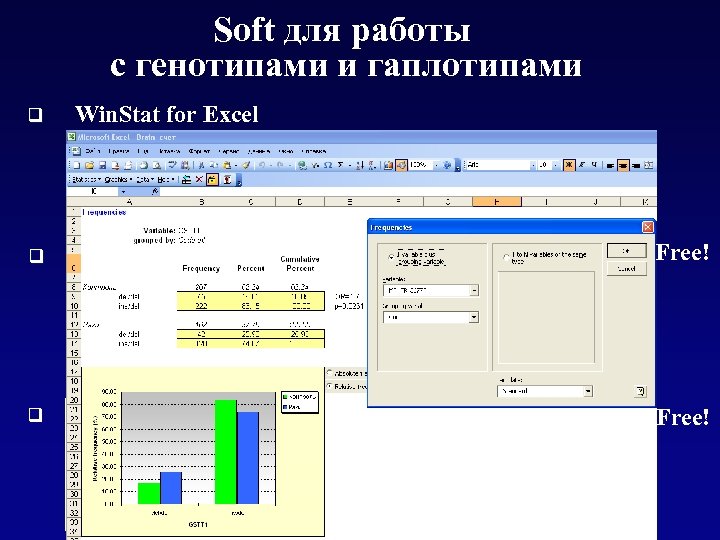
Task: Open the Statistics menu in WinStat toolbar
Action: pos(86,180)
